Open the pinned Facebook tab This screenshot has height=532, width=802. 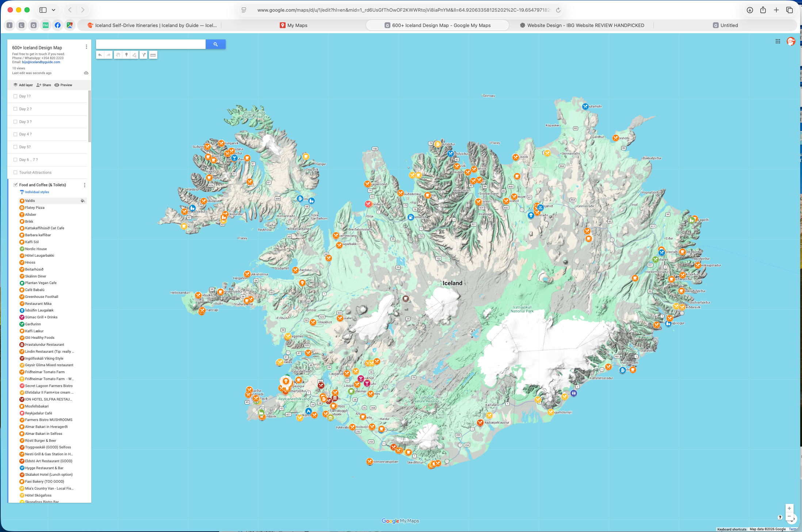58,25
